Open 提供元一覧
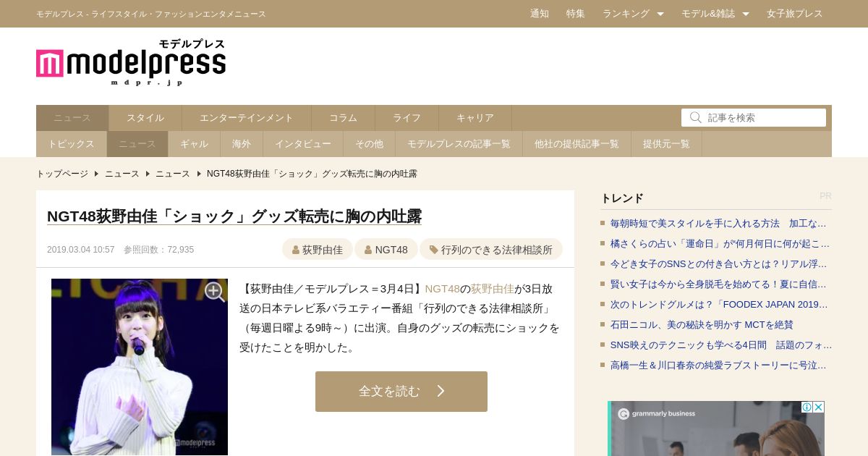The width and height of the screenshot is (868, 456). 666,144
